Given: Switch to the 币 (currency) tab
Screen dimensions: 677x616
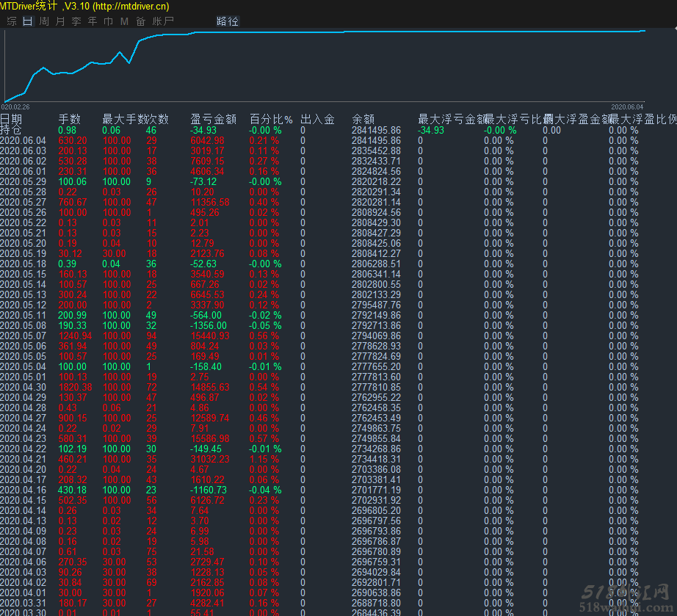Looking at the screenshot, I should tap(109, 21).
